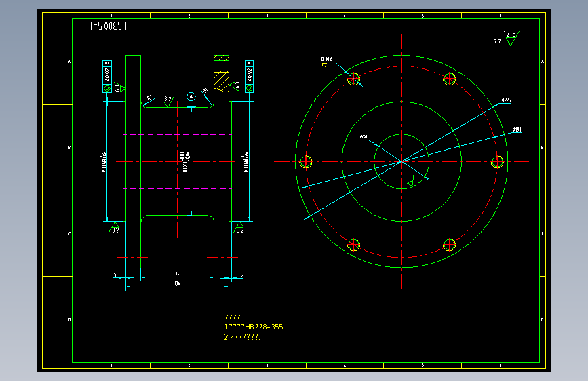Click the ?? text beside the 12.5 symbol
This screenshot has height=381, width=588.
[497, 41]
